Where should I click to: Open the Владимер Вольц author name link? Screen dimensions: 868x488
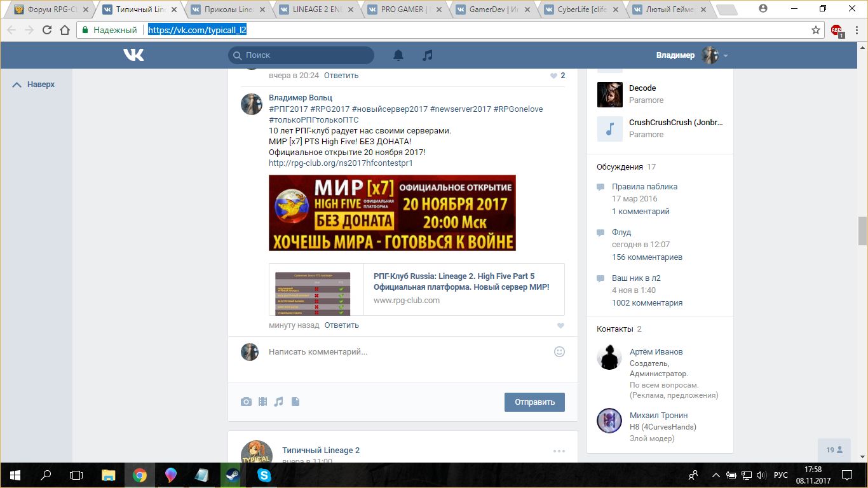301,98
